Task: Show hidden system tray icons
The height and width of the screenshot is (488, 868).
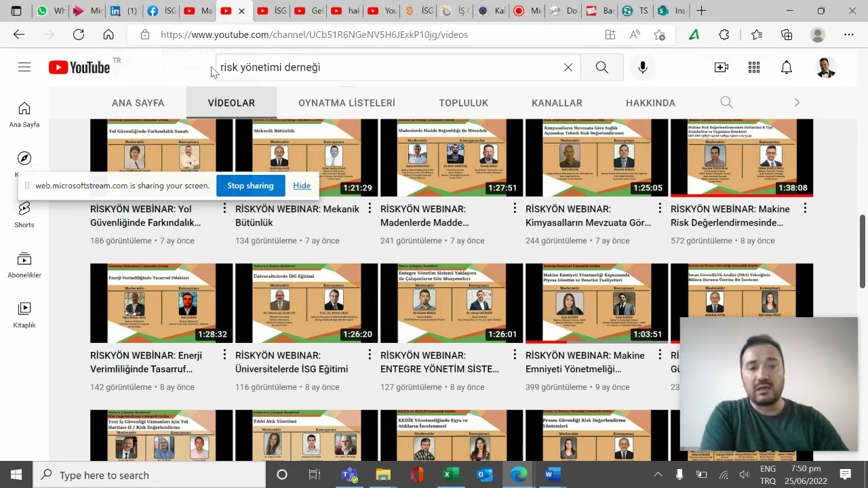Action: tap(658, 474)
